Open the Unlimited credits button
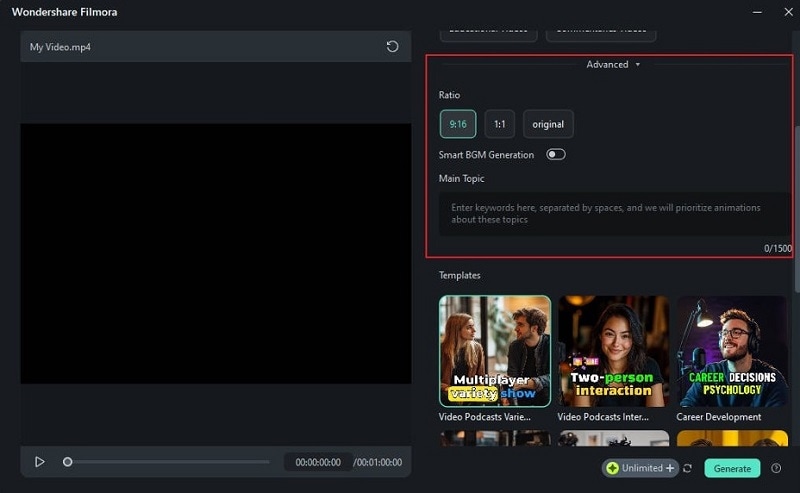800x493 pixels. click(x=640, y=468)
